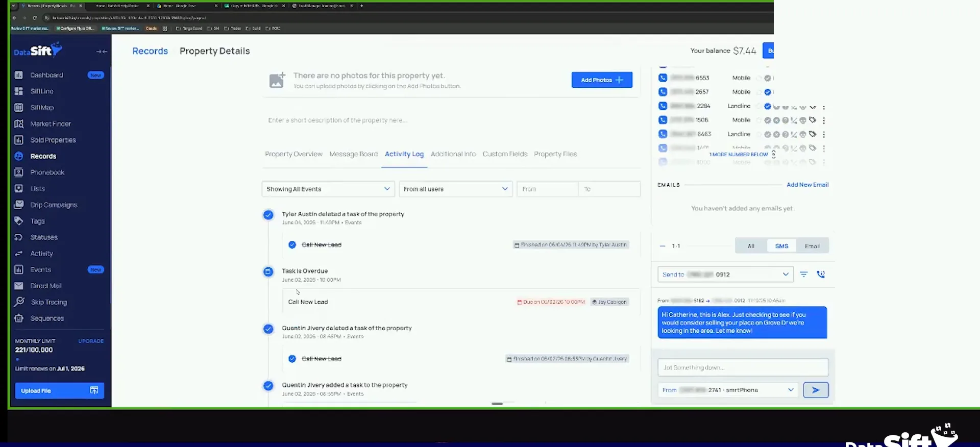Click the dialer phone icon beside Send to
Screen dimensions: 980x447
821,275
